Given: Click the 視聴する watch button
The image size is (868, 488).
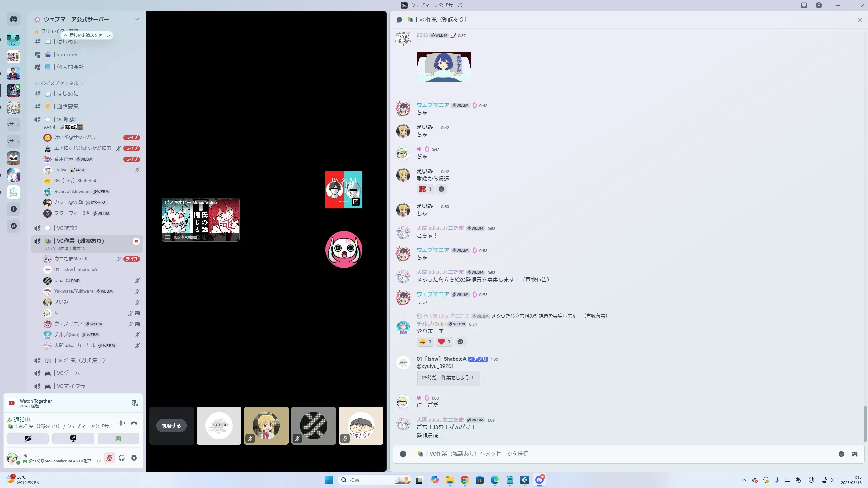Looking at the screenshot, I should click(171, 426).
